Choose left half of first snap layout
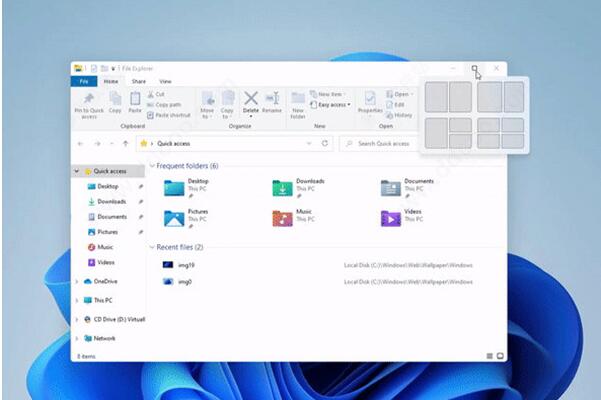The image size is (601, 400). tap(437, 97)
